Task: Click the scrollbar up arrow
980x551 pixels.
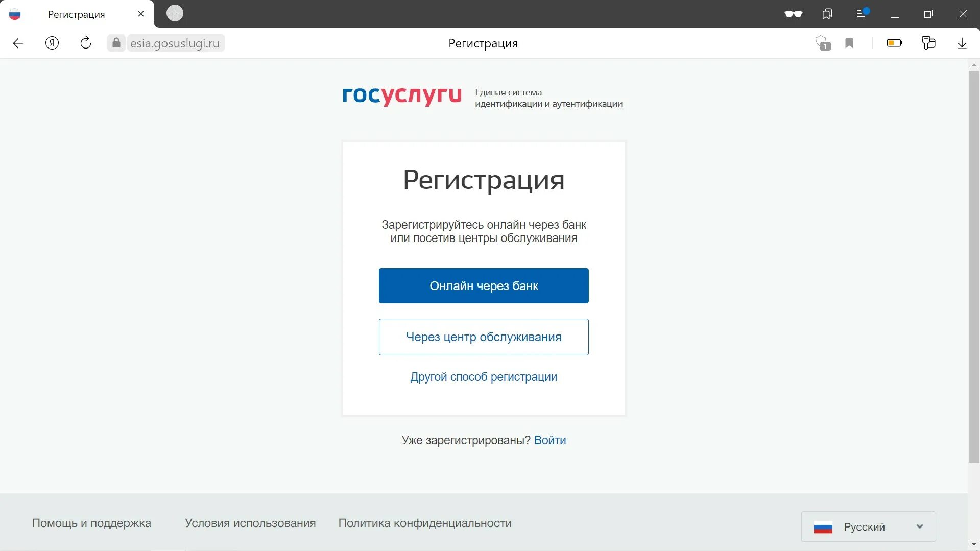Action: click(974, 65)
